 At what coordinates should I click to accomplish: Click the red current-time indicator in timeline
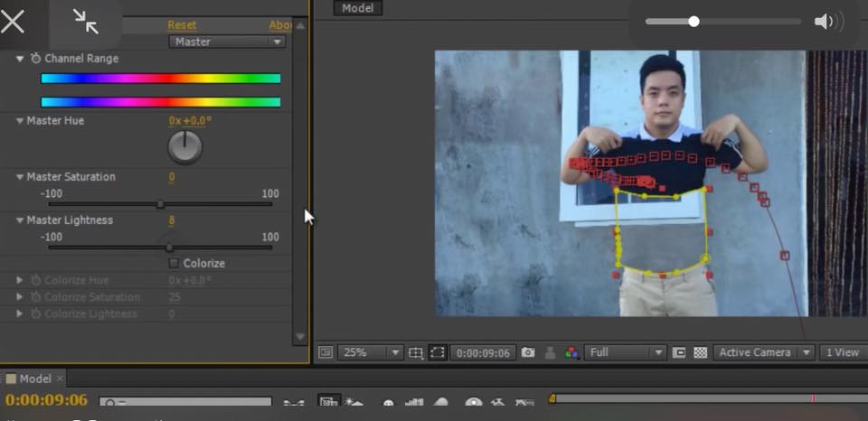(x=813, y=398)
